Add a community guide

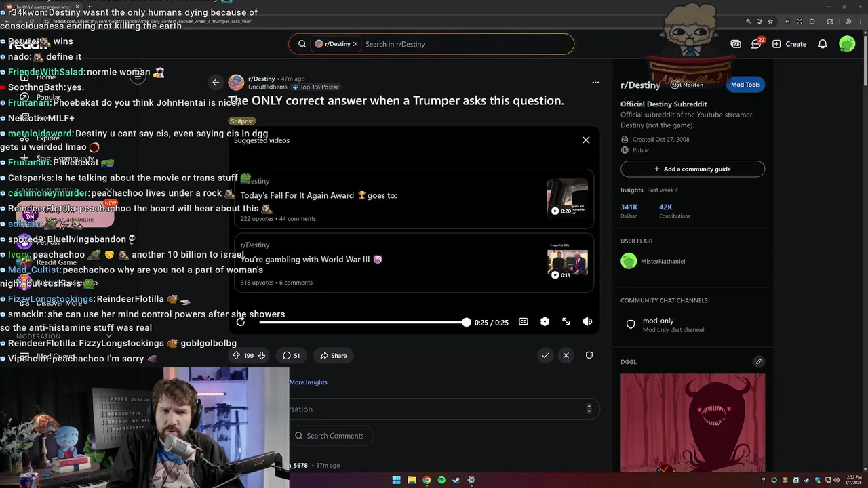[692, 169]
